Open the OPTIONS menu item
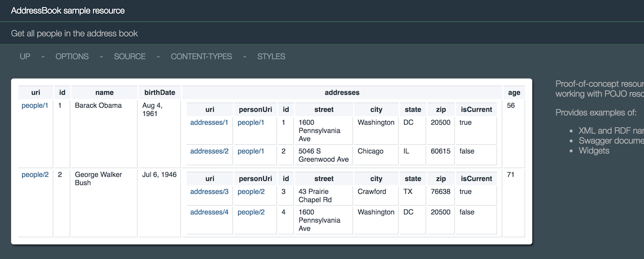Viewport: 644px width, 259px height. [72, 57]
